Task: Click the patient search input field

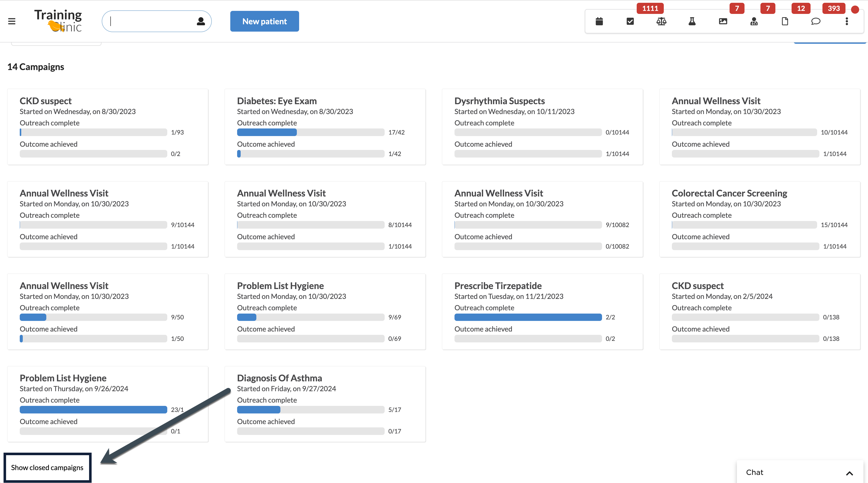Action: click(152, 21)
